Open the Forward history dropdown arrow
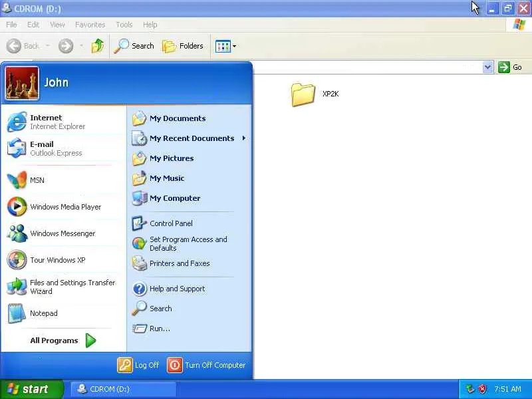 pos(81,46)
